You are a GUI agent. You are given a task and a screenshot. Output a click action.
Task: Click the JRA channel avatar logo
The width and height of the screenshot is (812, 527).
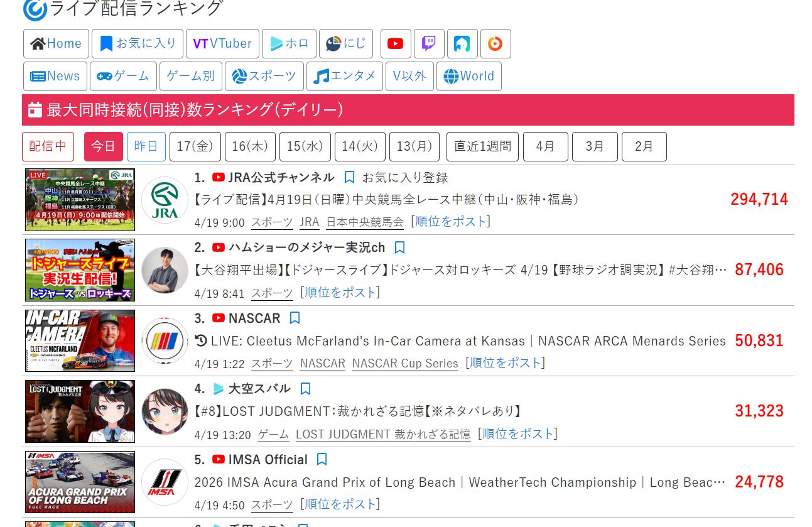tap(165, 200)
